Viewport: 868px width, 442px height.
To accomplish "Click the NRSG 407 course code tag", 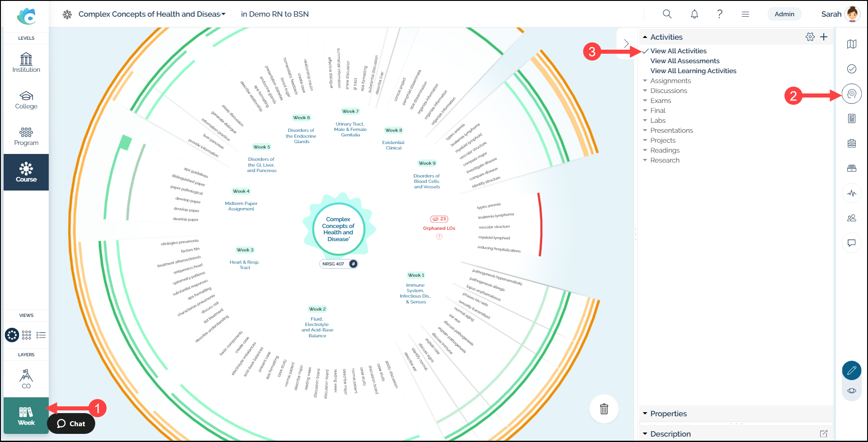I will [x=339, y=264].
